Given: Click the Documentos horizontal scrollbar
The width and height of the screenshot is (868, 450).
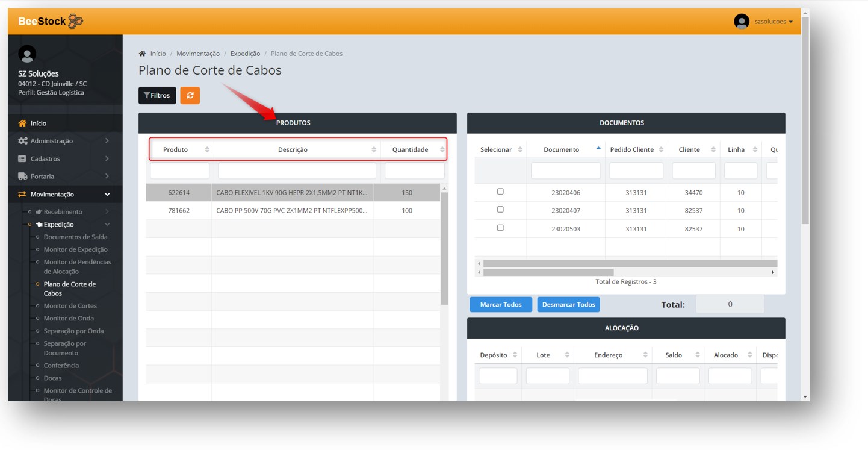Looking at the screenshot, I should [x=548, y=272].
